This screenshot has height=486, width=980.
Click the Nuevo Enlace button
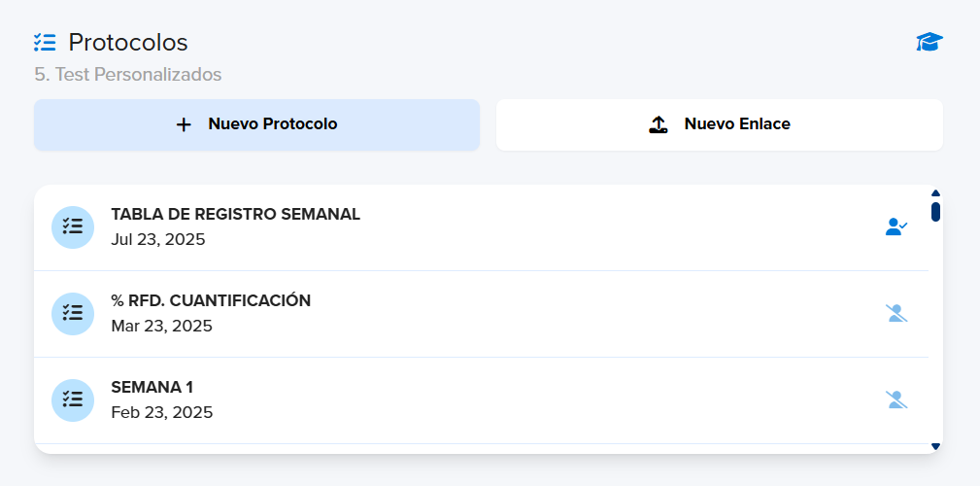(720, 124)
